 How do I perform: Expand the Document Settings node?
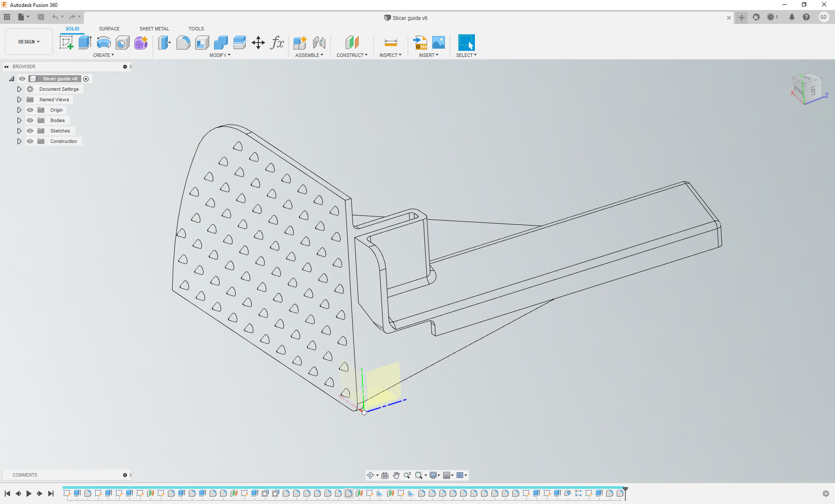pyautogui.click(x=19, y=89)
